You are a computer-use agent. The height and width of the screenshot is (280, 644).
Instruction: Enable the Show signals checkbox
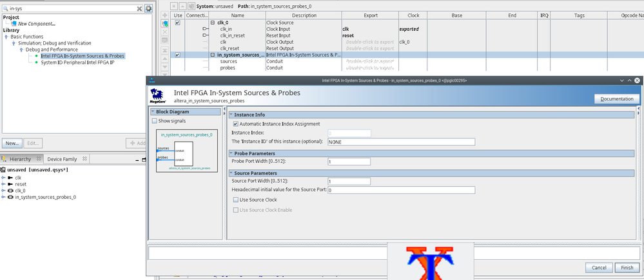154,120
